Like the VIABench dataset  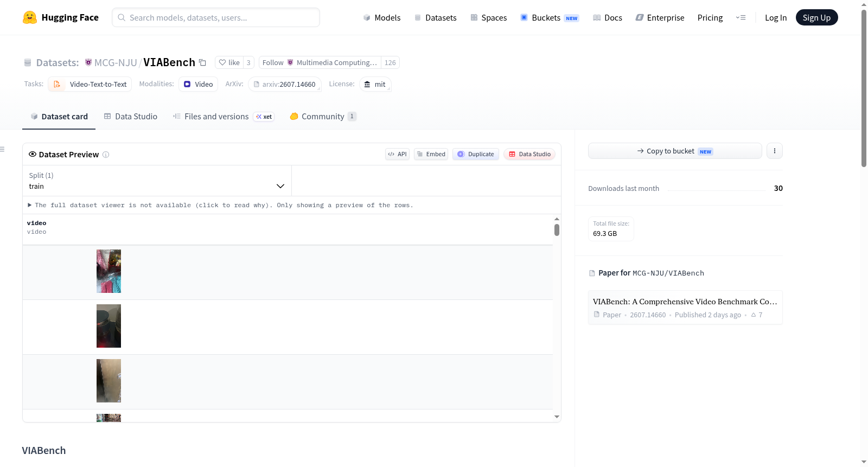click(229, 62)
